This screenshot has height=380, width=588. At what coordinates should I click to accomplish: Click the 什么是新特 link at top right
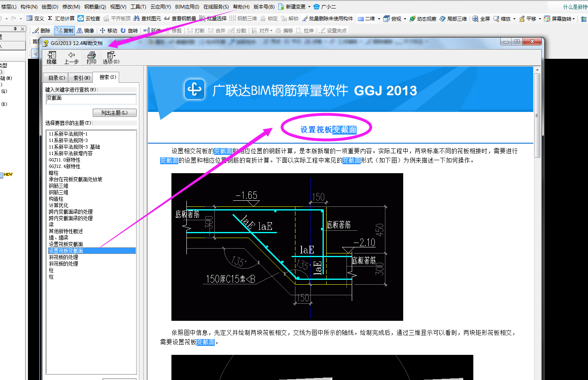(575, 7)
